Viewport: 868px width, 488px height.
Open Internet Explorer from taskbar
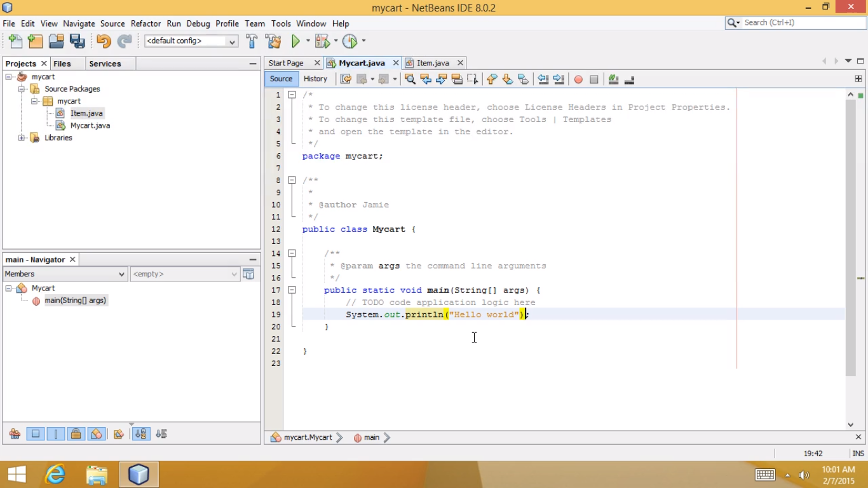pyautogui.click(x=56, y=474)
